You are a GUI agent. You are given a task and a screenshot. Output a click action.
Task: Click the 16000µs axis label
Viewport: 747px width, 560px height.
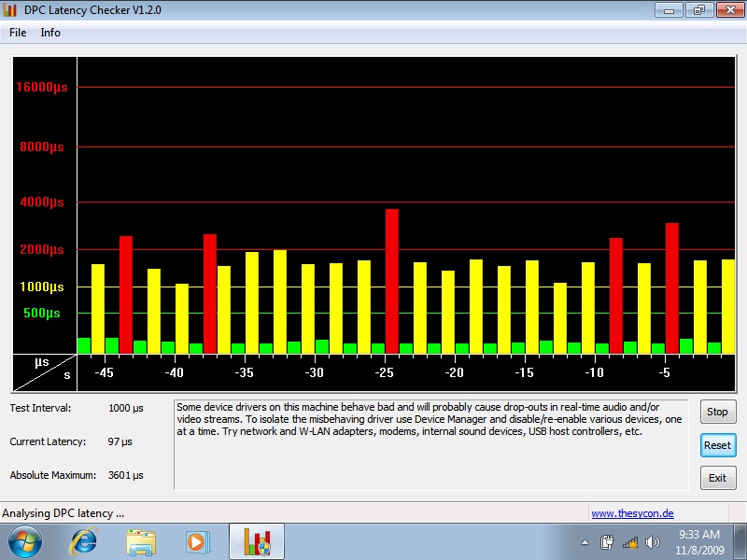coord(42,87)
